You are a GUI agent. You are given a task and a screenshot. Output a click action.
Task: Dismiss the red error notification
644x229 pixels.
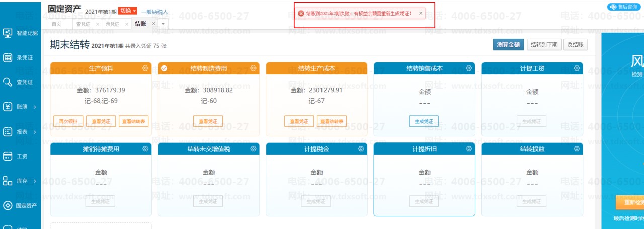pos(421,14)
